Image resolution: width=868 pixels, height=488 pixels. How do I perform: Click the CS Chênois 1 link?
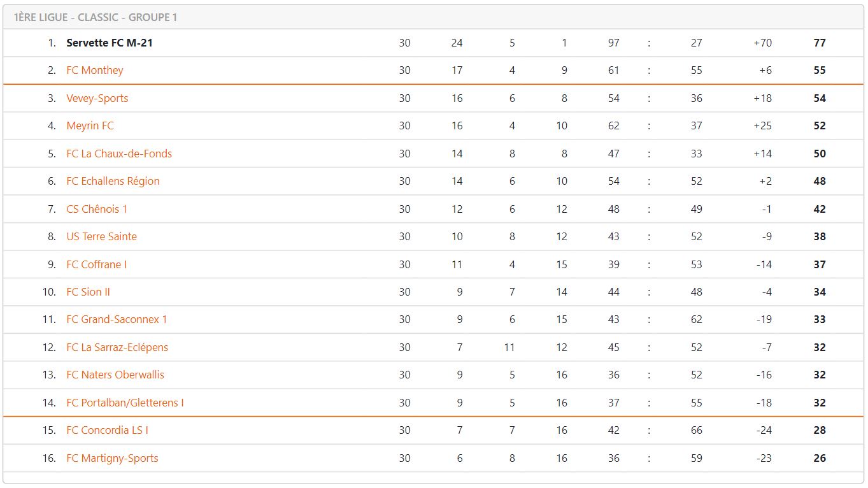tap(97, 209)
